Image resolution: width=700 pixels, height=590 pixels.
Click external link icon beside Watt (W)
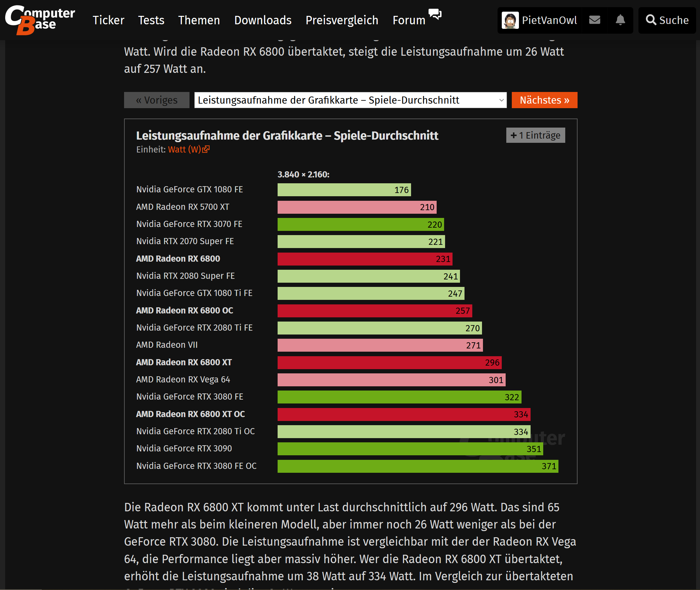click(206, 149)
